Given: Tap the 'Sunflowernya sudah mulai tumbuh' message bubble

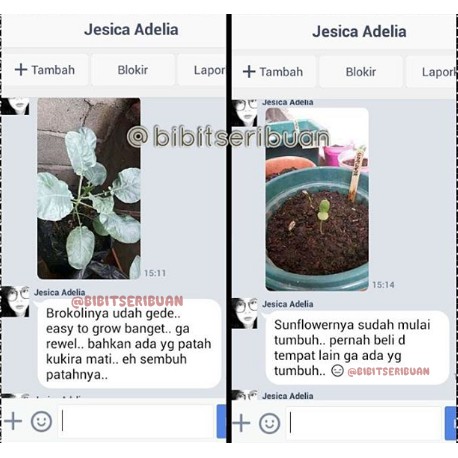Looking at the screenshot, I should tap(357, 348).
